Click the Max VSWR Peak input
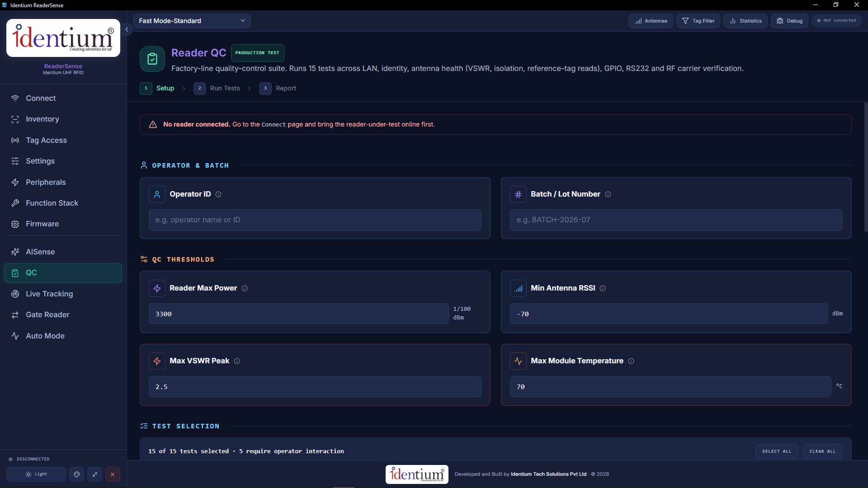This screenshot has height=488, width=868. click(x=315, y=387)
